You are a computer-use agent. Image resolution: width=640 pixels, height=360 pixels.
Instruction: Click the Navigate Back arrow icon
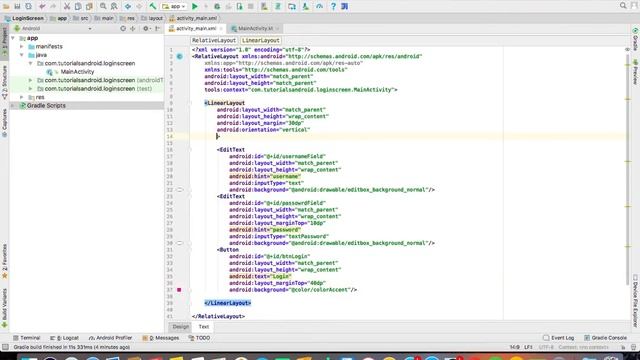128,6
